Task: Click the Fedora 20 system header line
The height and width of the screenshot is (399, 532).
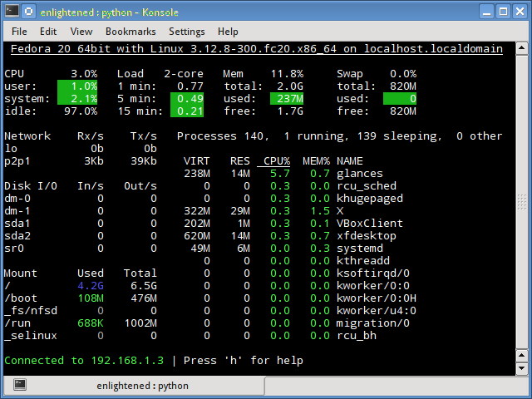Action: coord(257,49)
